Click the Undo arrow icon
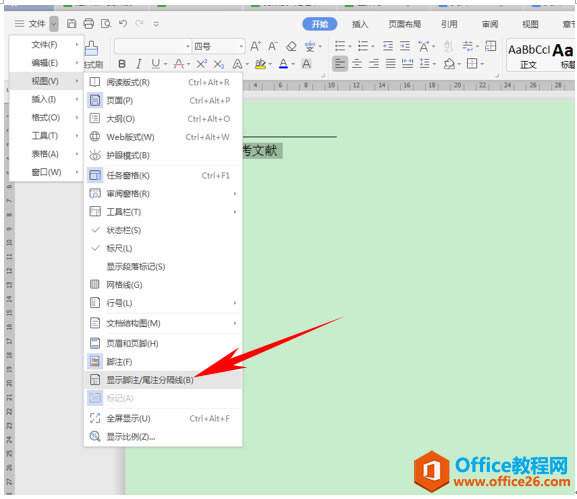Image resolution: width=577 pixels, height=499 pixels. click(123, 24)
